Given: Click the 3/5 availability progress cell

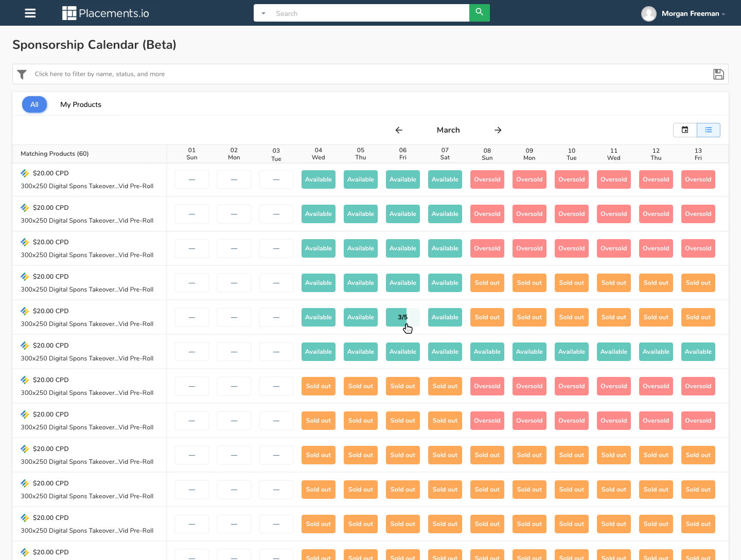Looking at the screenshot, I should coord(402,317).
